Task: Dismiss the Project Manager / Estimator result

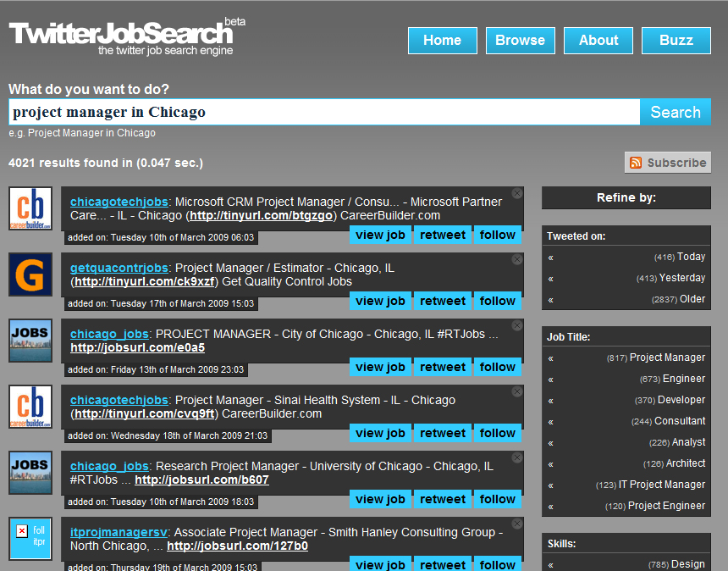Action: coord(516,259)
